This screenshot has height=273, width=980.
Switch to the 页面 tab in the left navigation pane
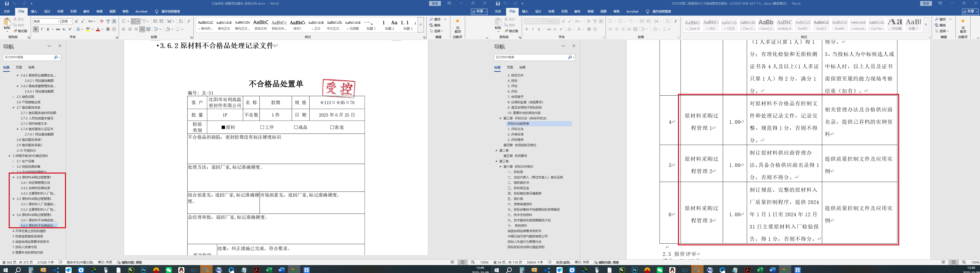point(19,67)
